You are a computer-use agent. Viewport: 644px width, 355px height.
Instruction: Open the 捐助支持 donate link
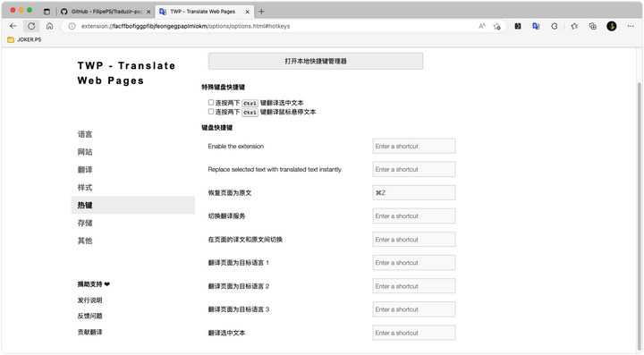coord(94,284)
